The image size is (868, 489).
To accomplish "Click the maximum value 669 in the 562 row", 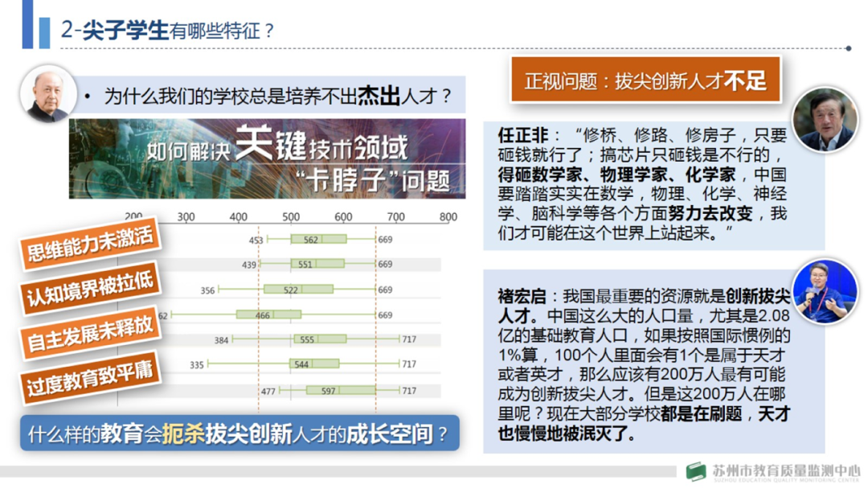I will pyautogui.click(x=385, y=239).
